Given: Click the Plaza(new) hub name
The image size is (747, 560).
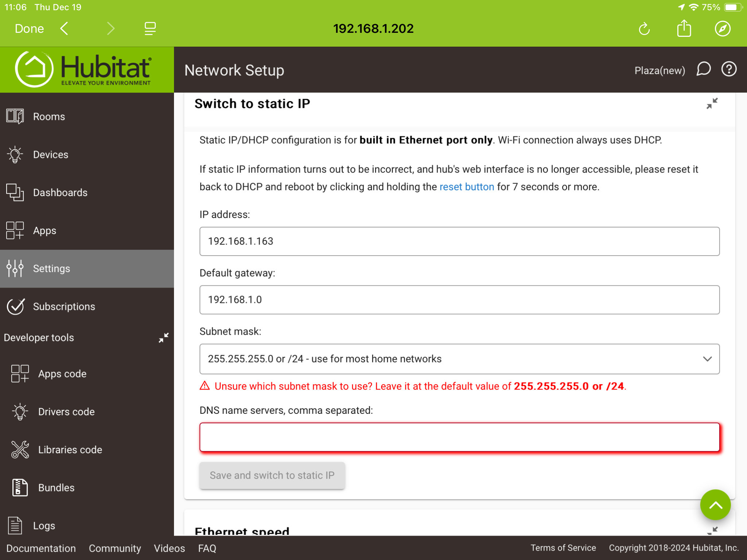Looking at the screenshot, I should point(659,70).
